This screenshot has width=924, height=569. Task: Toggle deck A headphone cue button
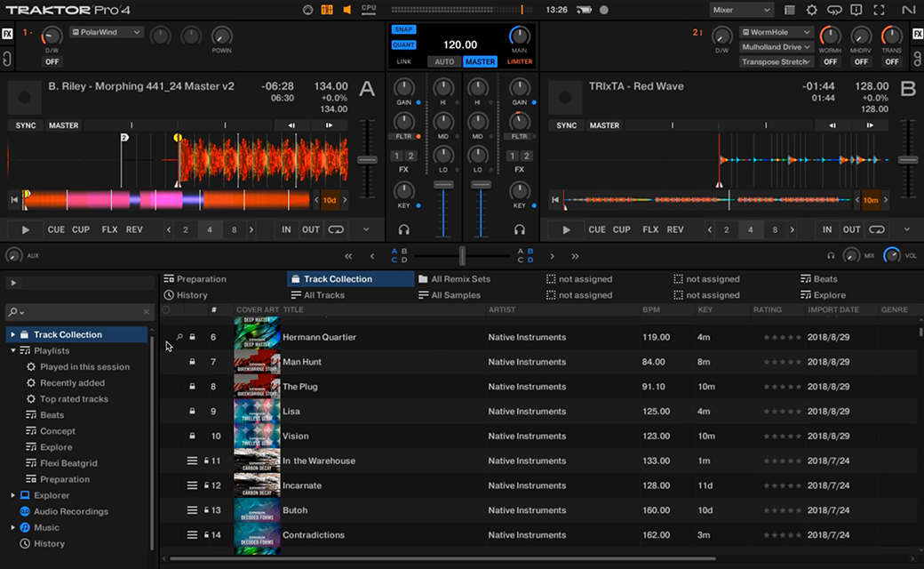(403, 229)
